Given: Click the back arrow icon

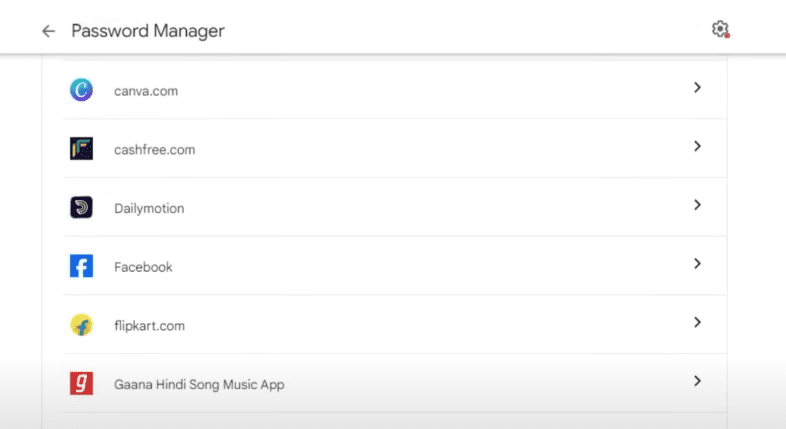Looking at the screenshot, I should coord(48,31).
